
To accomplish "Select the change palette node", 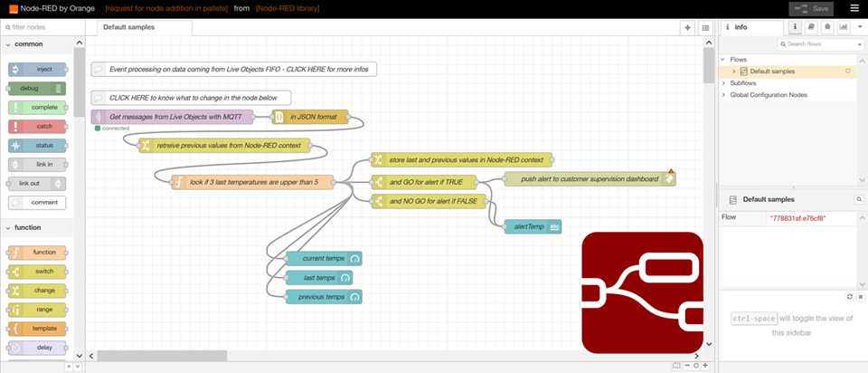I will click(x=37, y=291).
